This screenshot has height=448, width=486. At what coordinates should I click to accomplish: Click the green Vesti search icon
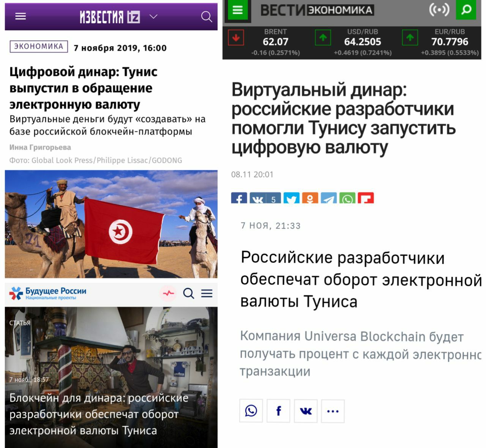coord(466,10)
